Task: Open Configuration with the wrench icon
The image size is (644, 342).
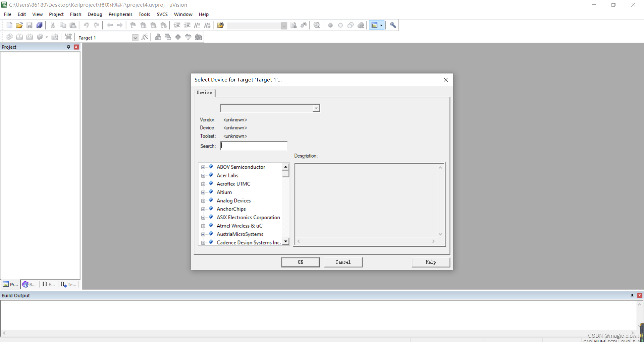Action: point(393,25)
